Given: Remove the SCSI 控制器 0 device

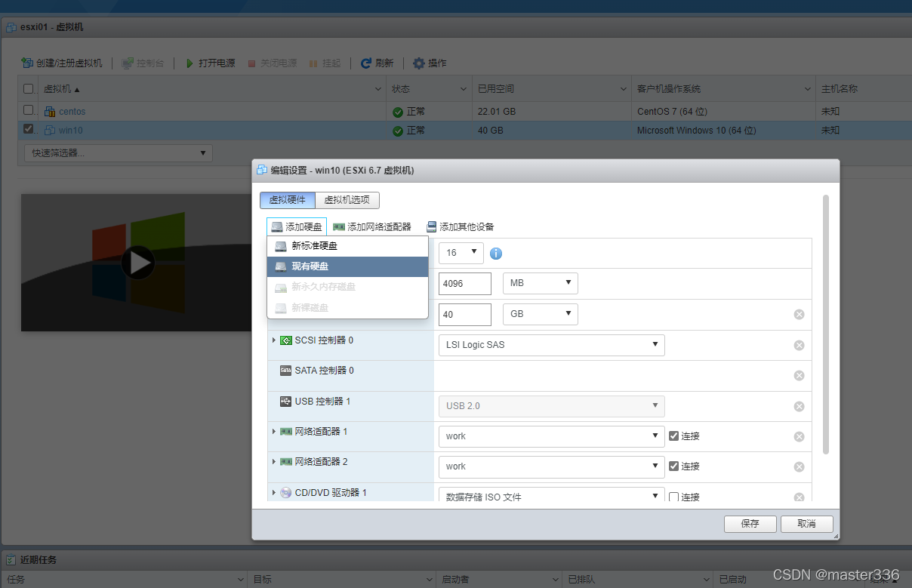Looking at the screenshot, I should click(x=799, y=345).
